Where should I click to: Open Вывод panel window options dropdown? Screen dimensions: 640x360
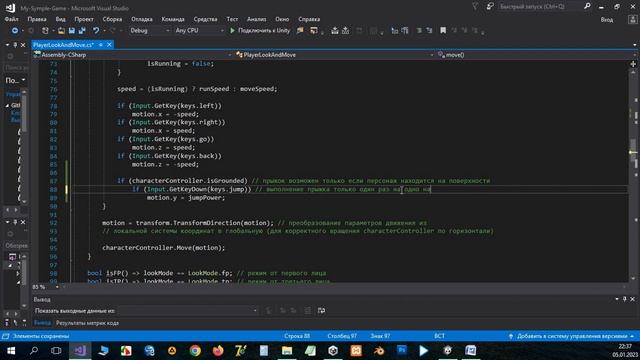click(x=617, y=299)
